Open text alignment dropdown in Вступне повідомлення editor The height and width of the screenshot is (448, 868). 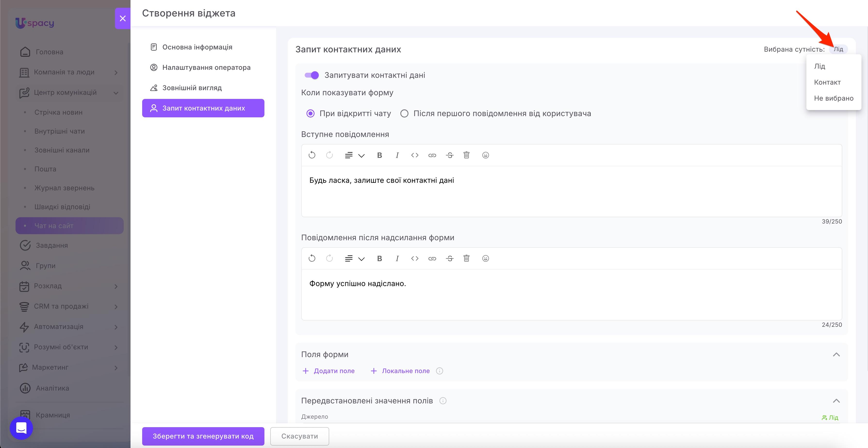coord(355,155)
